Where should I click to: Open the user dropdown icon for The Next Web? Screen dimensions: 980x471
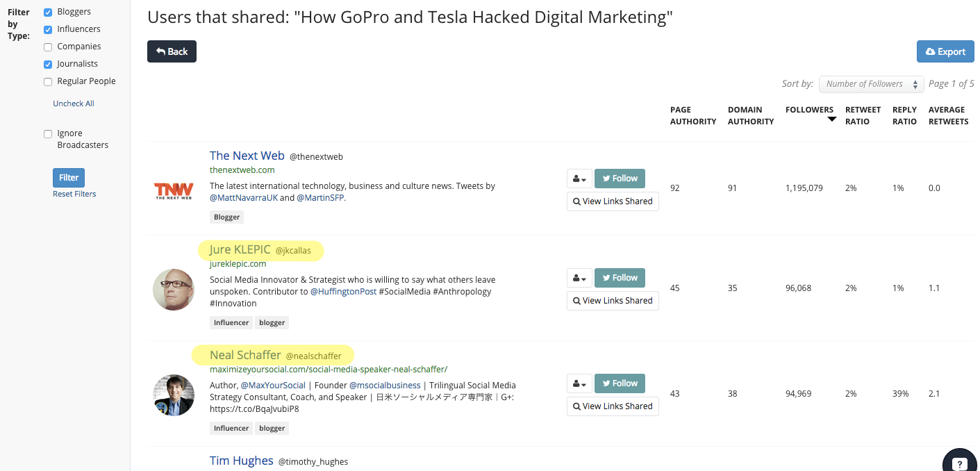point(579,179)
